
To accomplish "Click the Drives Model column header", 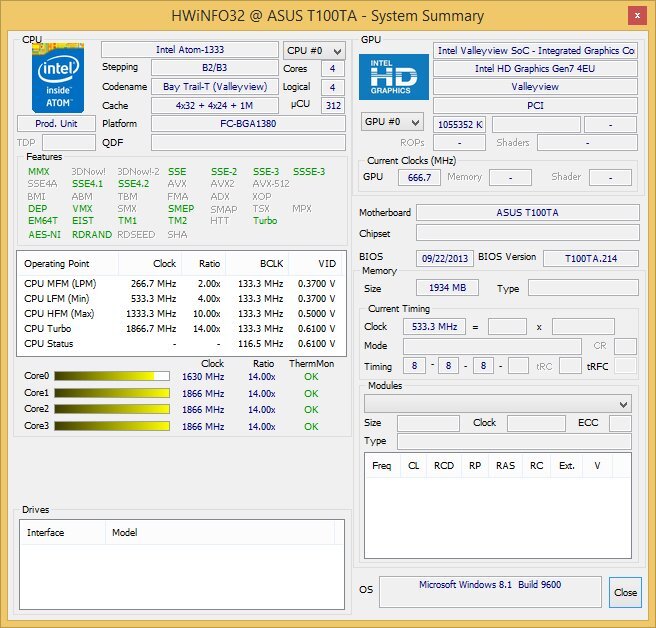I will point(220,533).
